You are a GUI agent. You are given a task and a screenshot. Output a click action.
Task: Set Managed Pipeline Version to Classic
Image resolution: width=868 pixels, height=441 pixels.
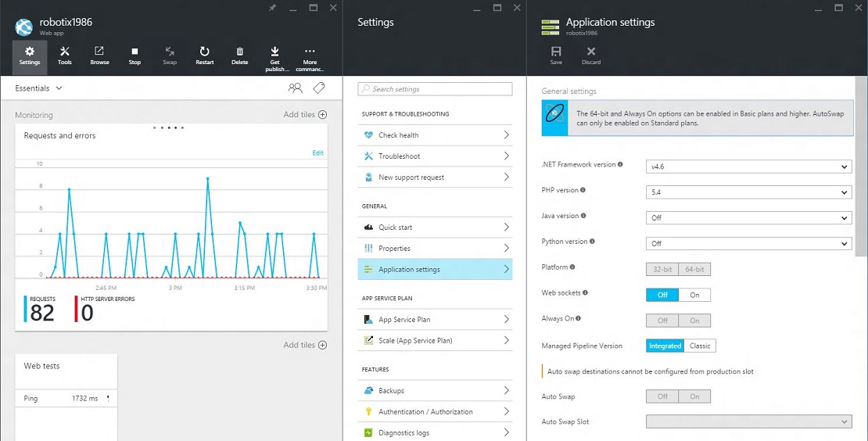[x=700, y=346]
